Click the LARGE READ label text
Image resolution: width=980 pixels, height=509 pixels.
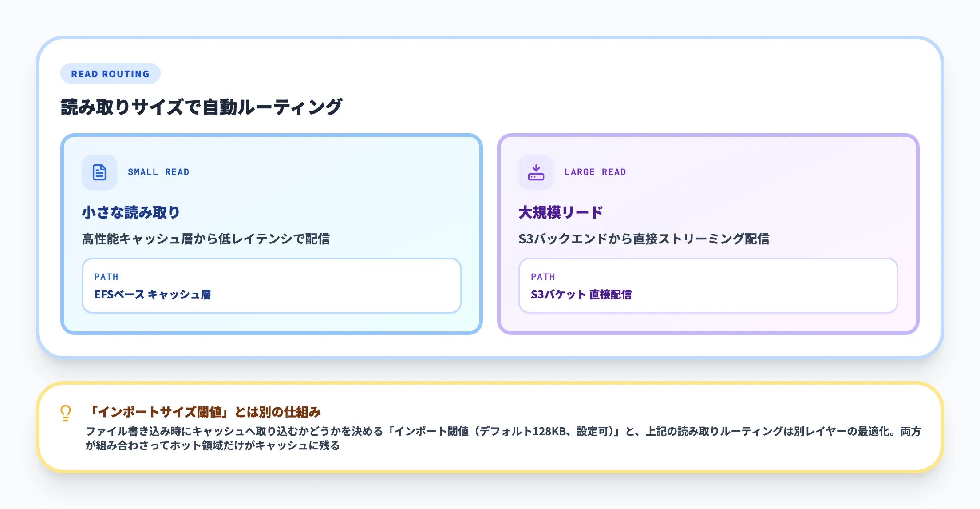tap(595, 172)
